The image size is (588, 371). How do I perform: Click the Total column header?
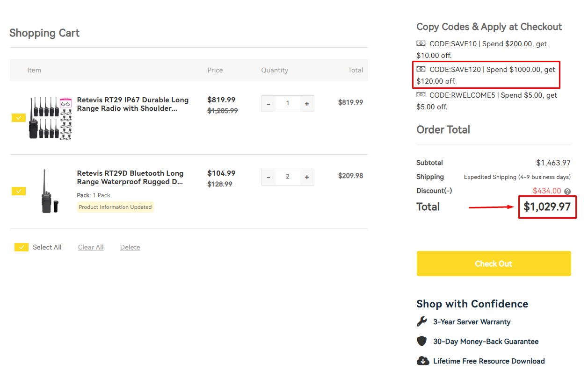point(356,70)
